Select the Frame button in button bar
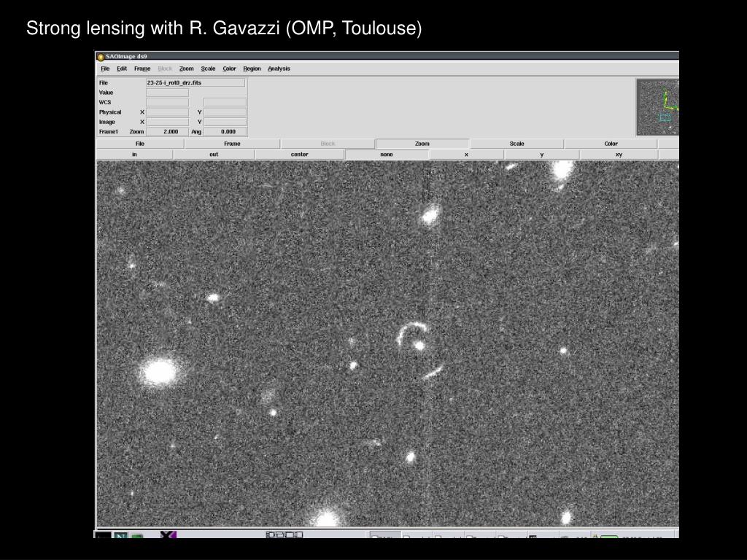 tap(232, 144)
